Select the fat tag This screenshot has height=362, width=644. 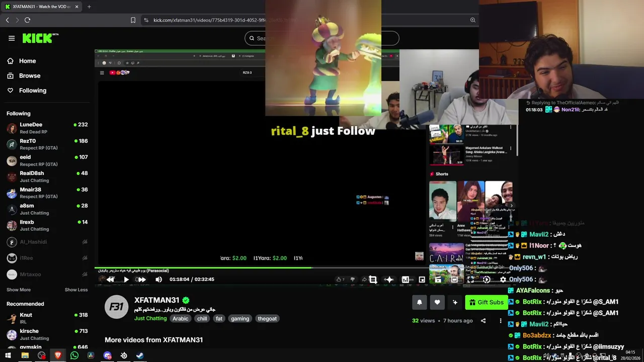[x=219, y=319]
